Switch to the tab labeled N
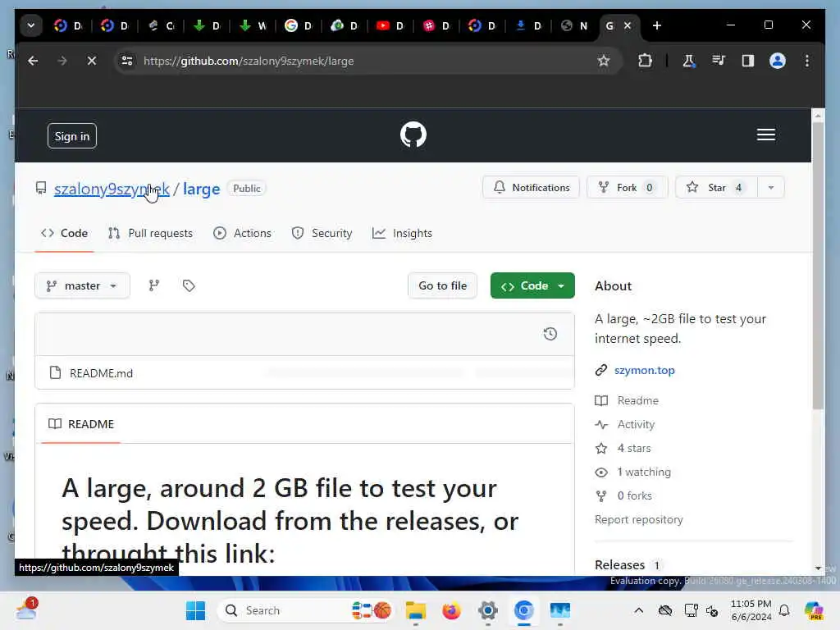 pos(573,25)
